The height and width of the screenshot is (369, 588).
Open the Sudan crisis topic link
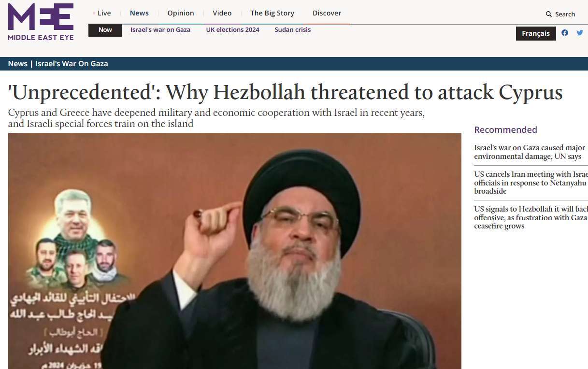click(293, 30)
